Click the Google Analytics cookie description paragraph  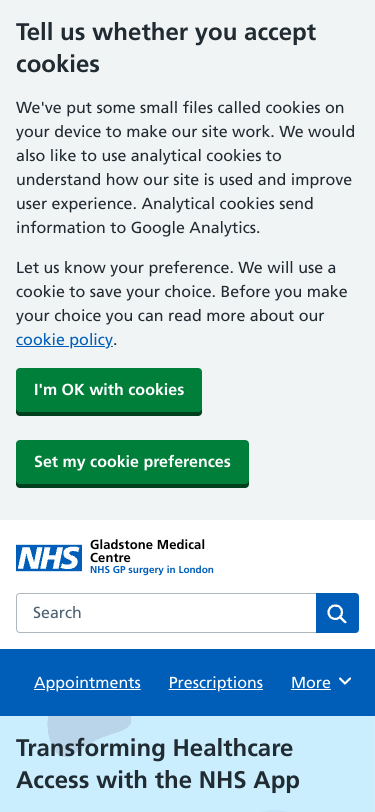[x=185, y=168]
